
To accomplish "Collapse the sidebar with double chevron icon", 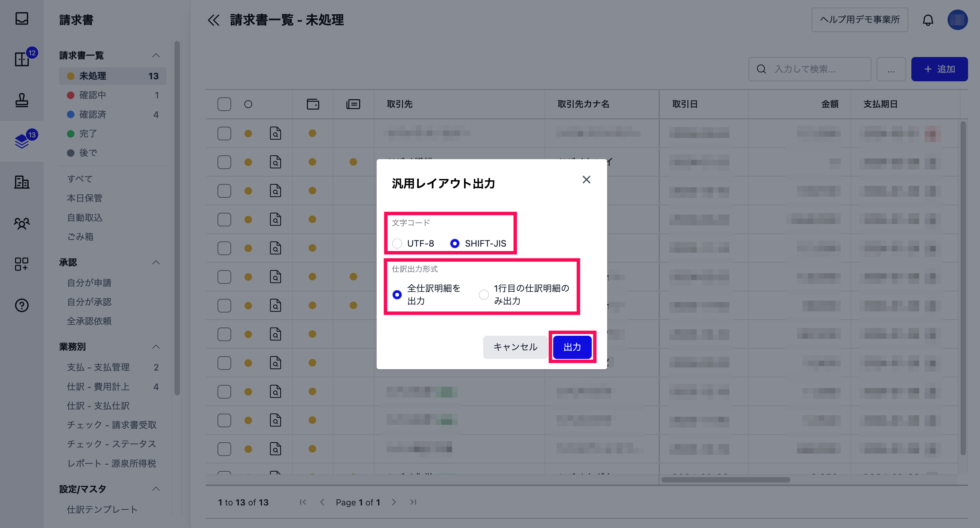I will click(213, 20).
